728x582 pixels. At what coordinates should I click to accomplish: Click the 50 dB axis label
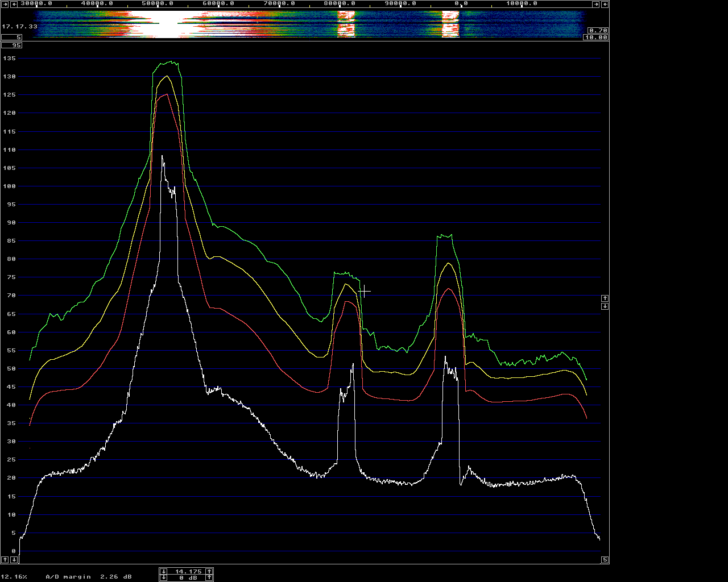point(11,369)
